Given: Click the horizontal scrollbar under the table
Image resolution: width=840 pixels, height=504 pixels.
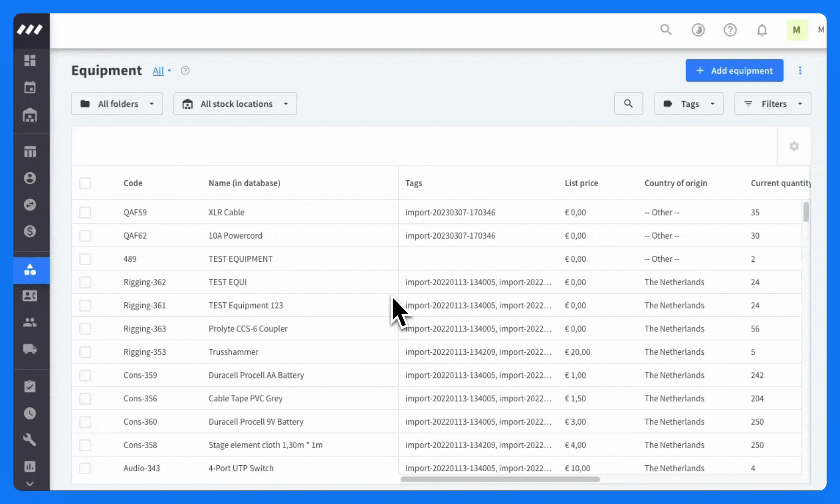Looking at the screenshot, I should pos(500,479).
